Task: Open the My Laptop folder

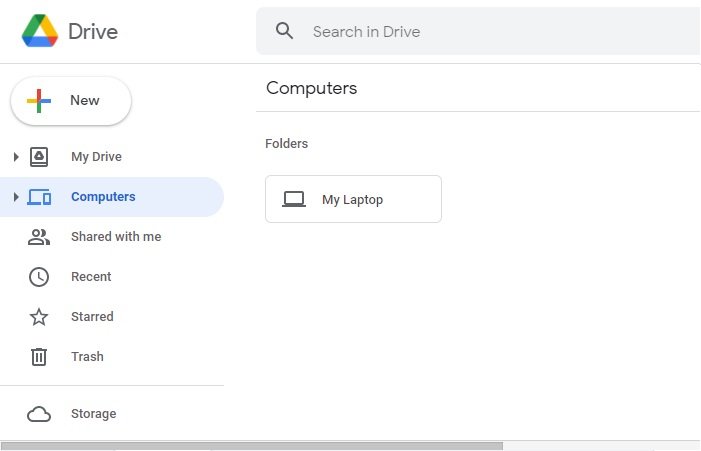Action: click(x=352, y=199)
